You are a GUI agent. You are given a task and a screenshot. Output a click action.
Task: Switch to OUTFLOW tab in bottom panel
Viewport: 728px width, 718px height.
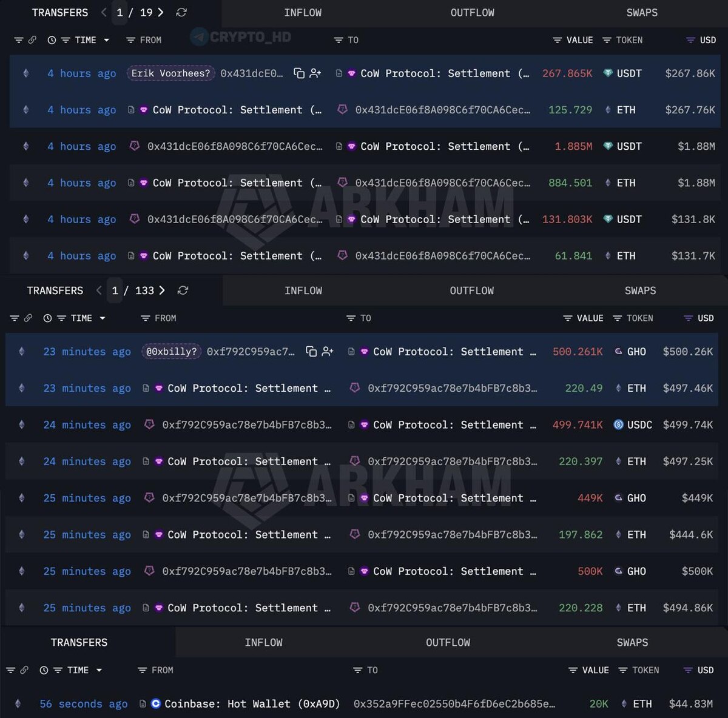[448, 643]
